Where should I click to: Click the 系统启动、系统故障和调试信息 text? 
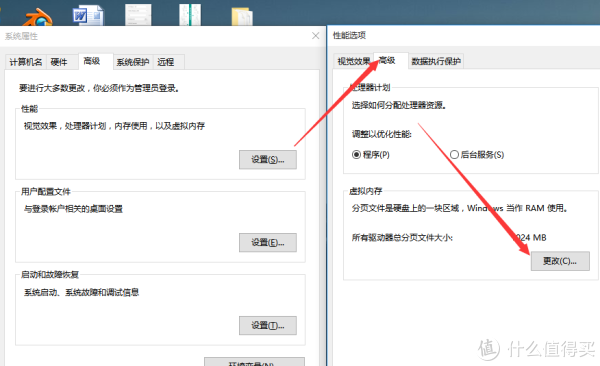[x=82, y=292]
